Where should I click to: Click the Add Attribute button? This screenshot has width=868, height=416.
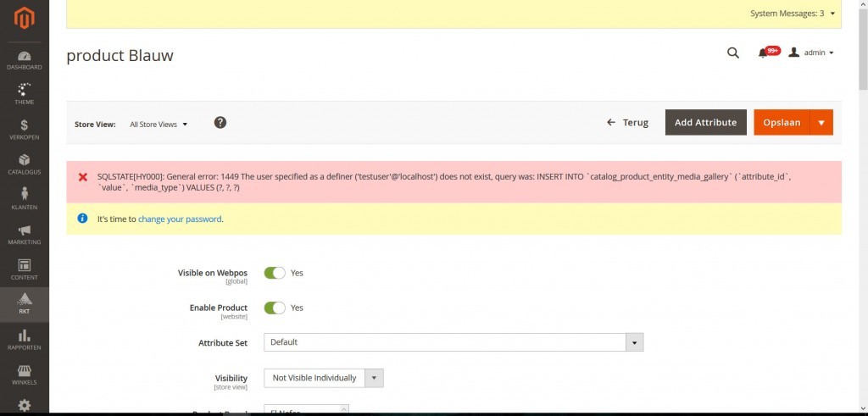[x=705, y=123]
